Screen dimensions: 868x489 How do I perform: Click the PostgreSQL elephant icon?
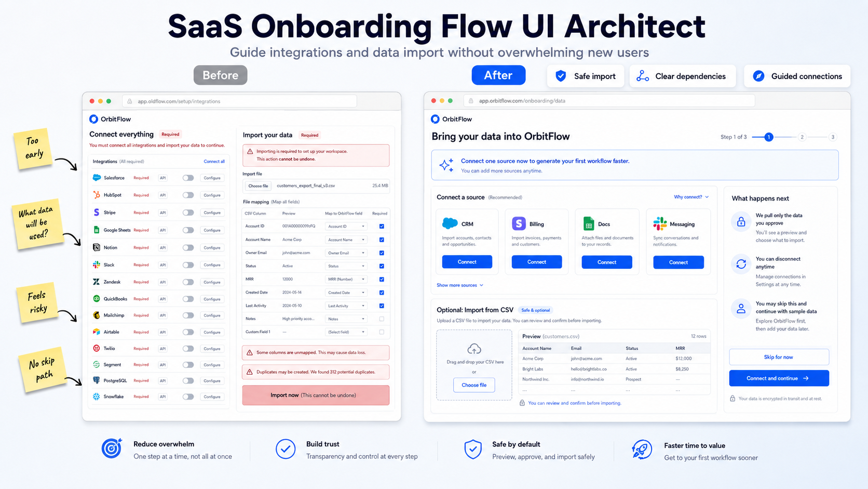point(97,380)
